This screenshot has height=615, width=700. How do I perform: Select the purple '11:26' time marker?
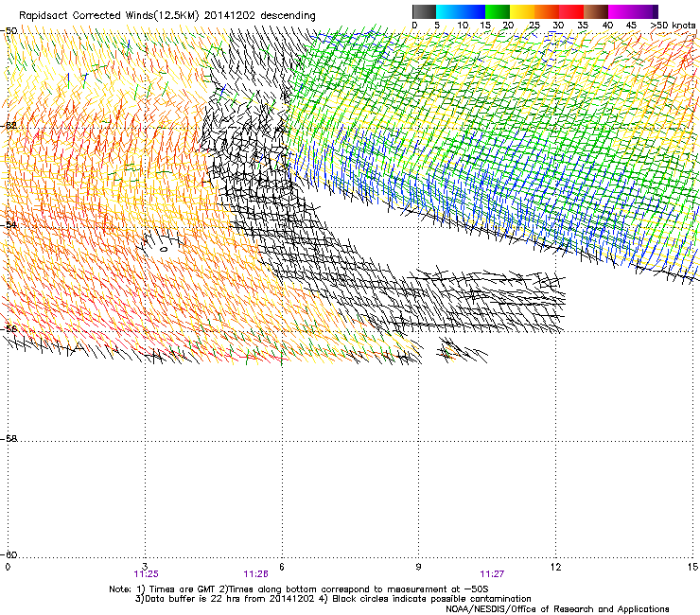[255, 574]
